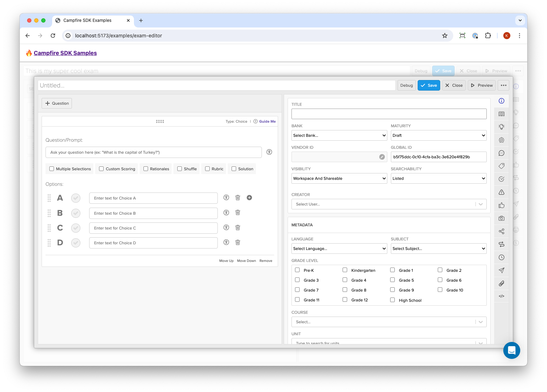Click the Debug button
Viewport: 547px width, 392px height.
(x=406, y=85)
